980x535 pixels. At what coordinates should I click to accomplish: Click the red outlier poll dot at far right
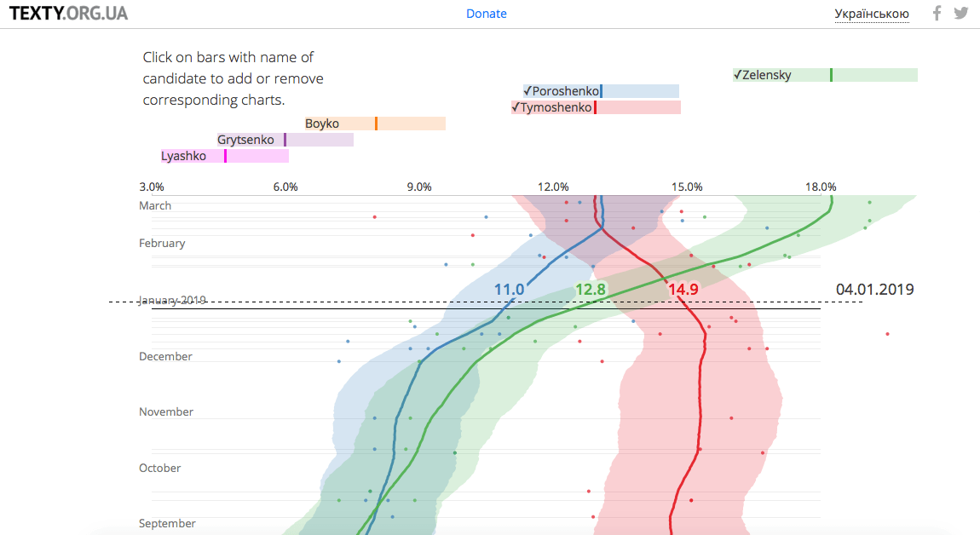point(887,333)
